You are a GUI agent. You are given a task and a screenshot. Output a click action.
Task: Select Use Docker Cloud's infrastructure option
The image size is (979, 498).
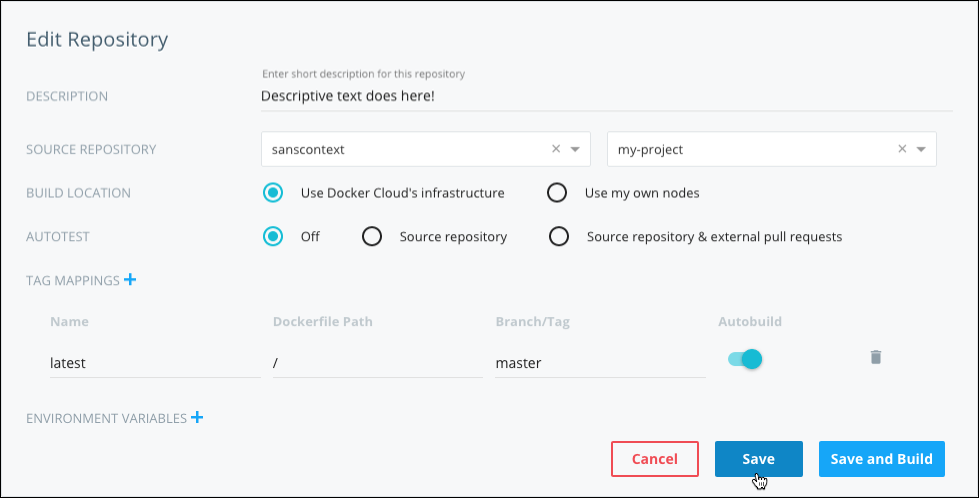[273, 192]
